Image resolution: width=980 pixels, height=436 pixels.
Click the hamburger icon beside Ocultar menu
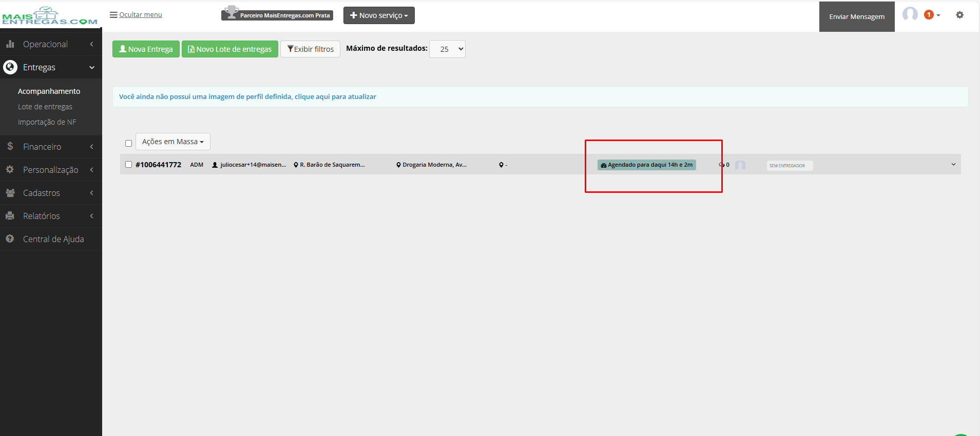(113, 15)
